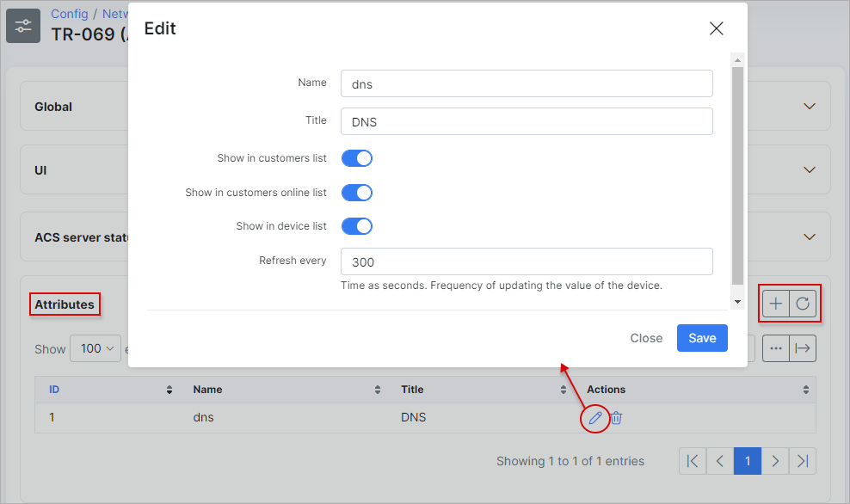Disable Show in customers online list
850x504 pixels.
pyautogui.click(x=357, y=193)
